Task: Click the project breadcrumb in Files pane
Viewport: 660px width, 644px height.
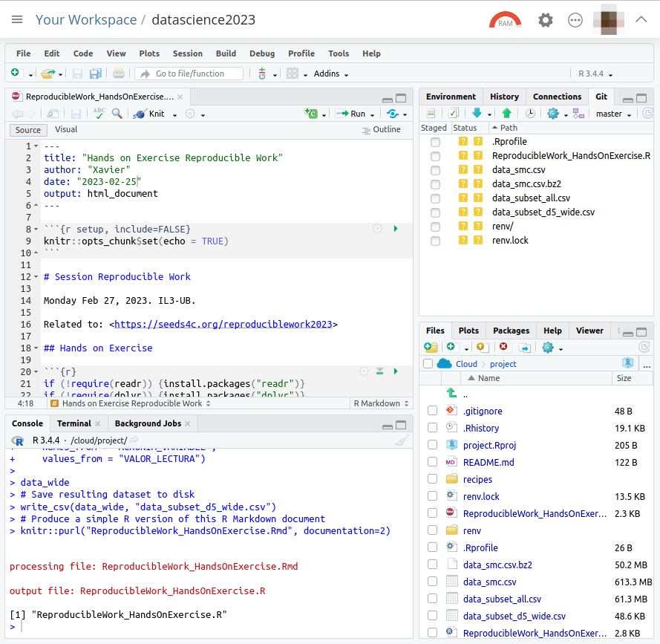Action: coord(503,364)
